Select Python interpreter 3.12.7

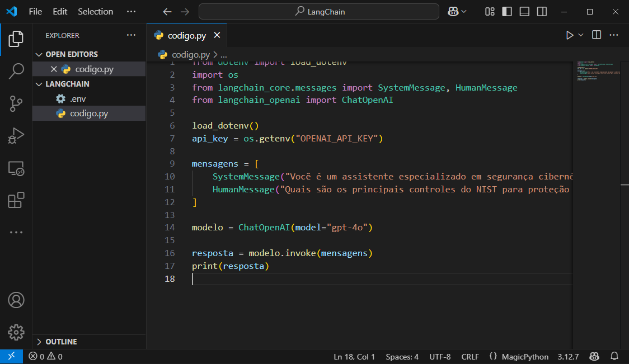click(568, 357)
